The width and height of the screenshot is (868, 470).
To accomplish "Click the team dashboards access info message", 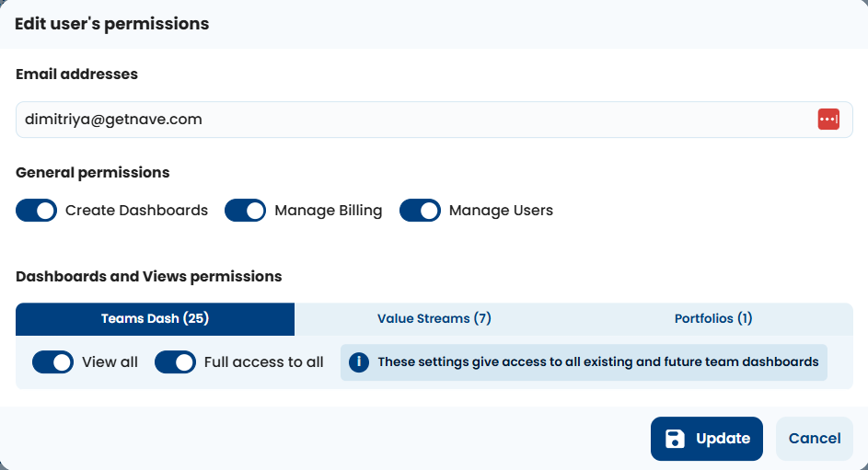I will pos(597,362).
